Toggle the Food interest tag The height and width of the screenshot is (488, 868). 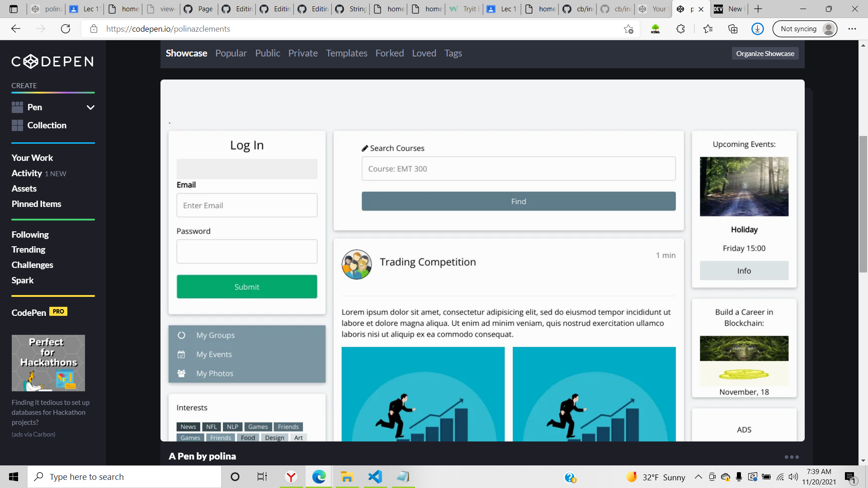(x=248, y=437)
